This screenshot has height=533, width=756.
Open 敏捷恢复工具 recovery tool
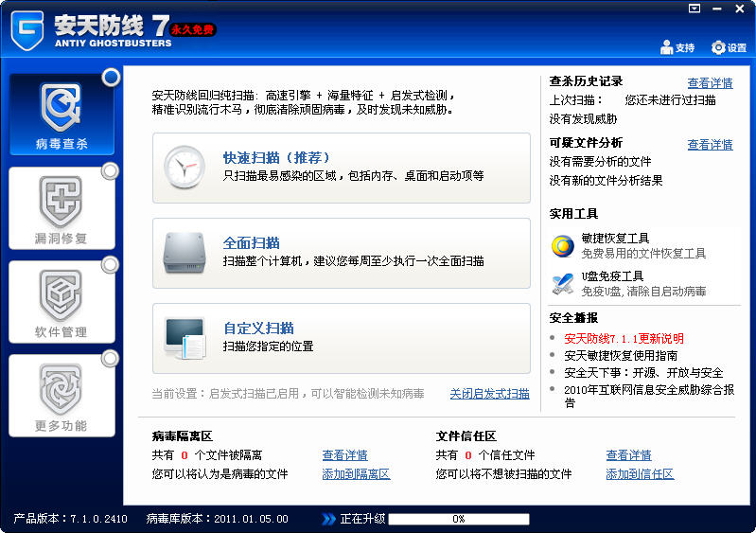click(615, 239)
